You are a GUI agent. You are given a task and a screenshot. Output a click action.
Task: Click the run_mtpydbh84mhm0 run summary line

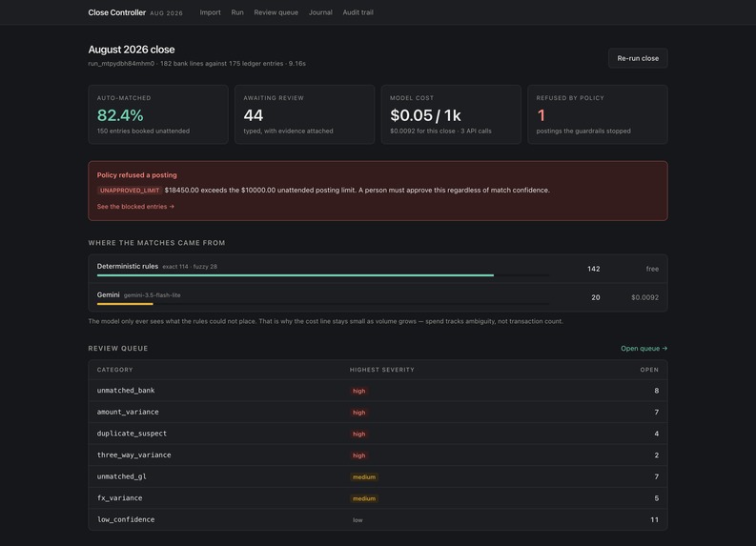pyautogui.click(x=196, y=64)
